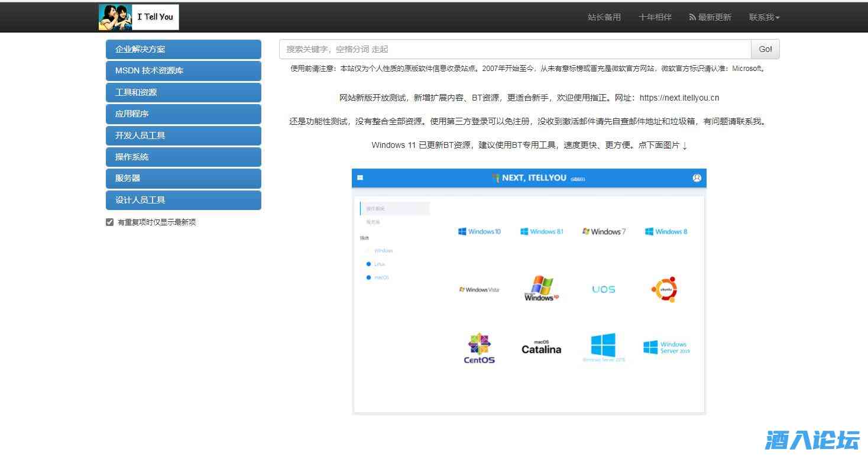Expand the MSDN 技术资源库 panel
The height and width of the screenshot is (465, 868).
click(183, 70)
